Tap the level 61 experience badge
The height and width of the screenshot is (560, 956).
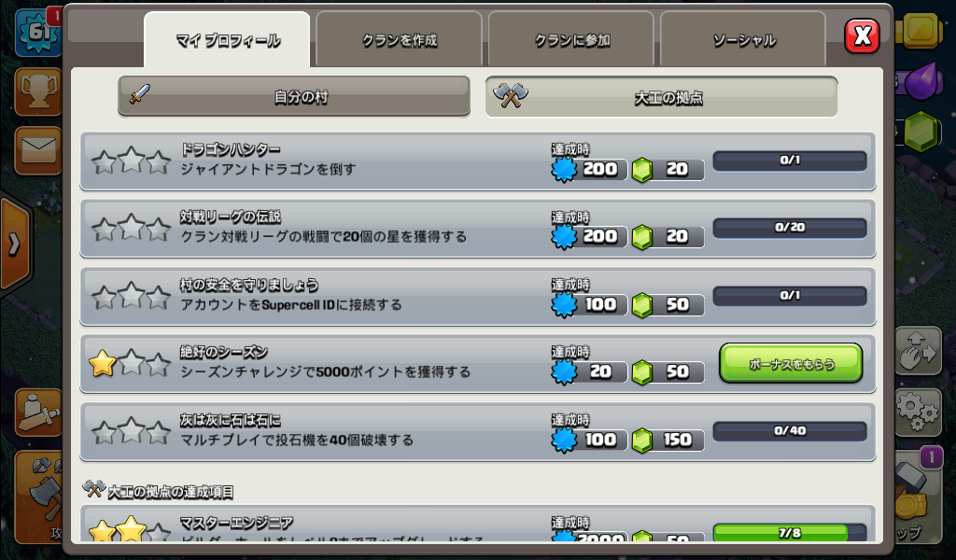click(37, 32)
